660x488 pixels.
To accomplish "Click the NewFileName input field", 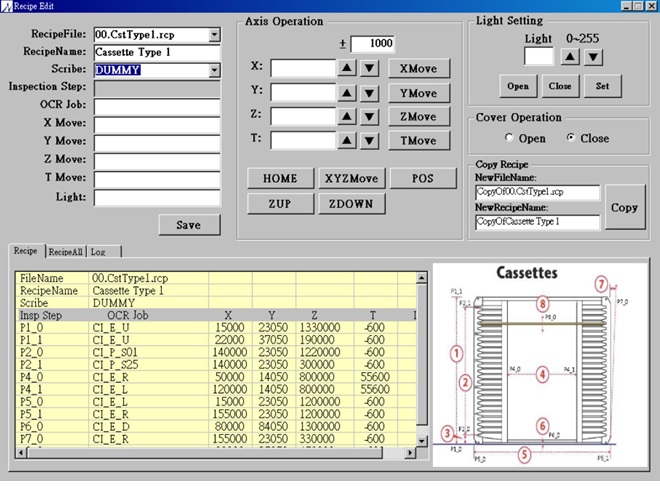I will pos(536,192).
